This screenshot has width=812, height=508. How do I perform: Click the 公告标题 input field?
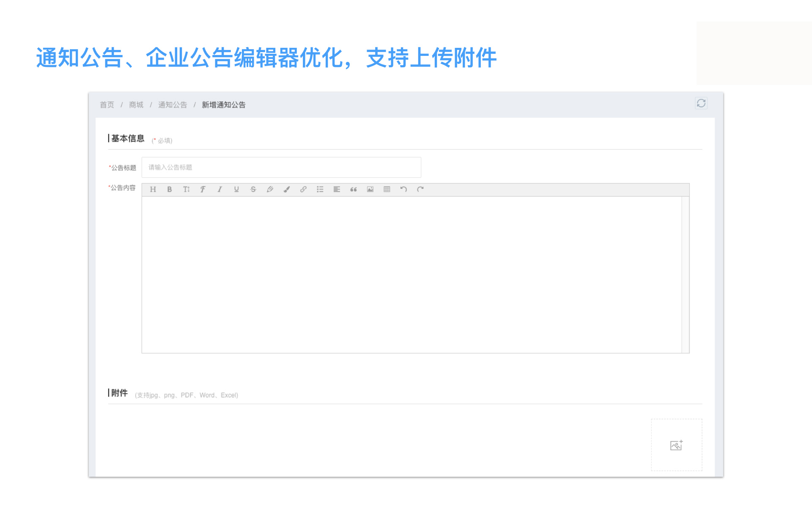[x=281, y=167]
